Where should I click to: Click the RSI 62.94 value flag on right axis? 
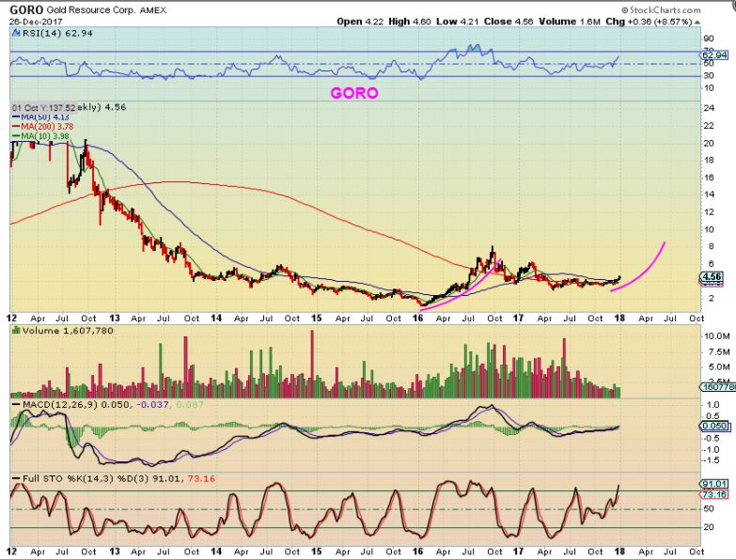pyautogui.click(x=714, y=55)
